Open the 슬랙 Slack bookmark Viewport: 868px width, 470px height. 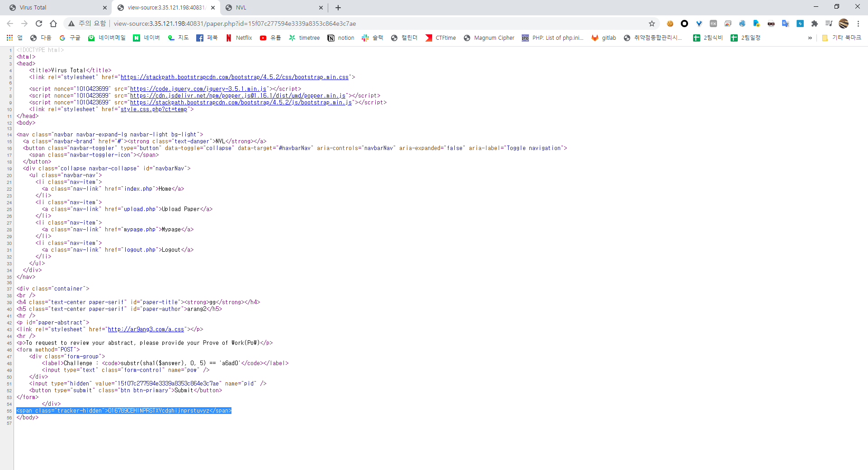(373, 38)
